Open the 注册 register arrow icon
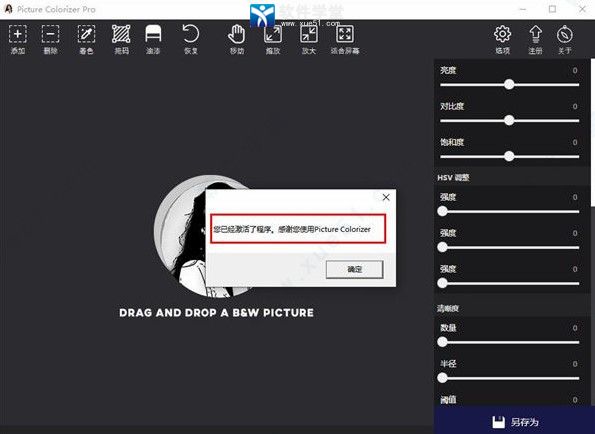 (535, 34)
